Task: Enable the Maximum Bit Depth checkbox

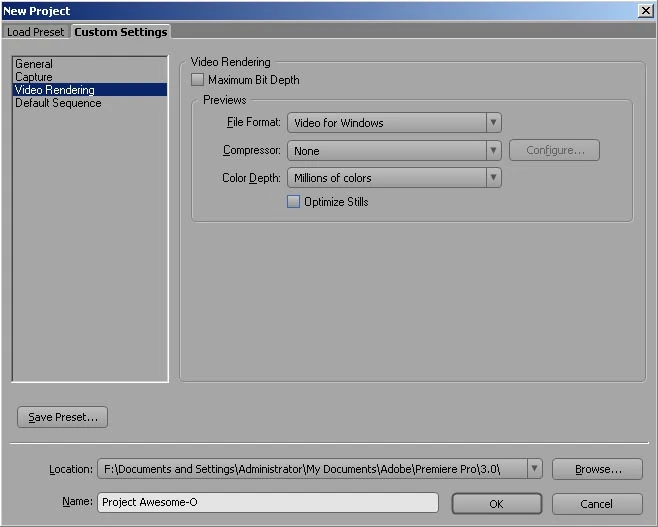Action: pos(198,80)
